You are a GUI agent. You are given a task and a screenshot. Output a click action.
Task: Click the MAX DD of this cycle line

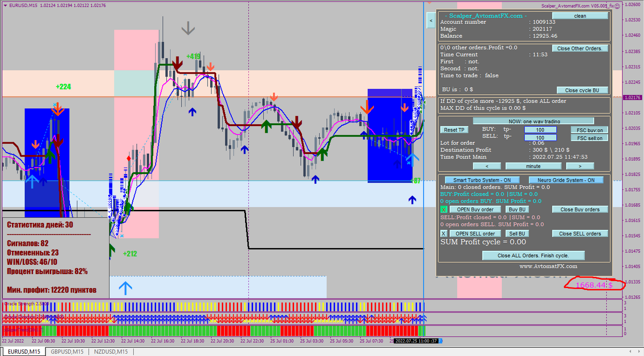[483, 108]
